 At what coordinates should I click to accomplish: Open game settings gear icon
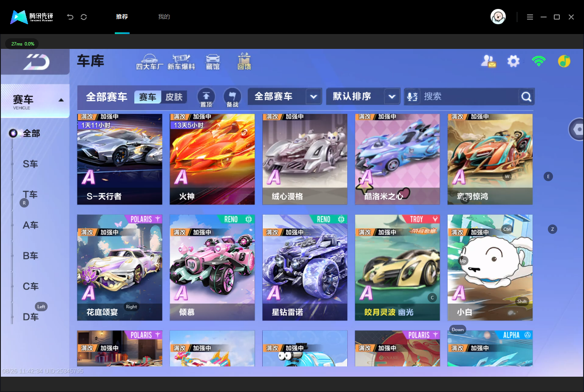coord(513,61)
